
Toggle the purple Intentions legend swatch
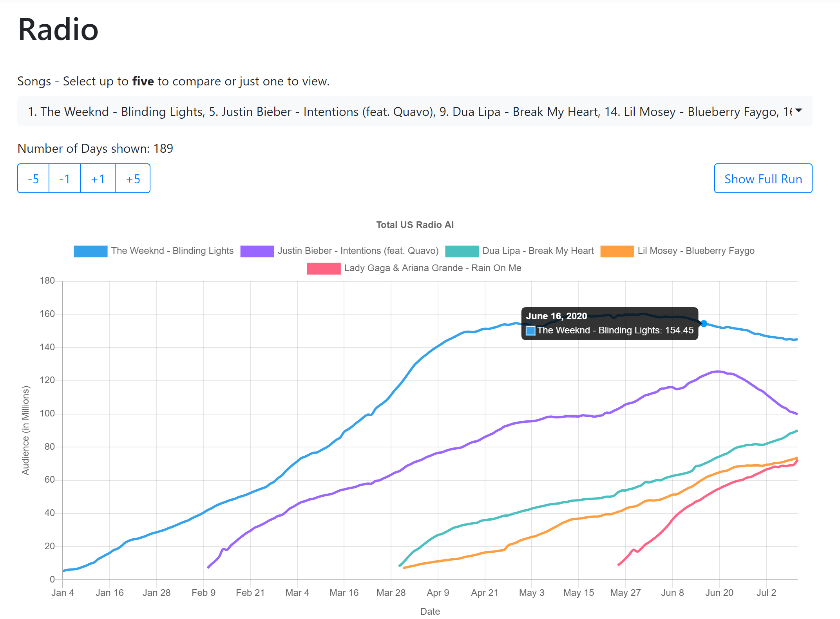coord(257,251)
